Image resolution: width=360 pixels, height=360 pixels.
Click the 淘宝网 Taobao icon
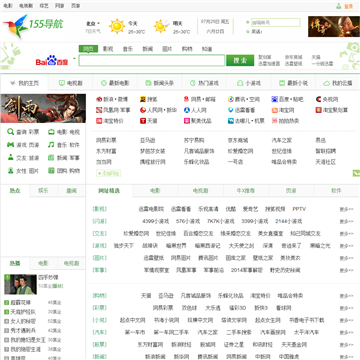click(x=274, y=110)
